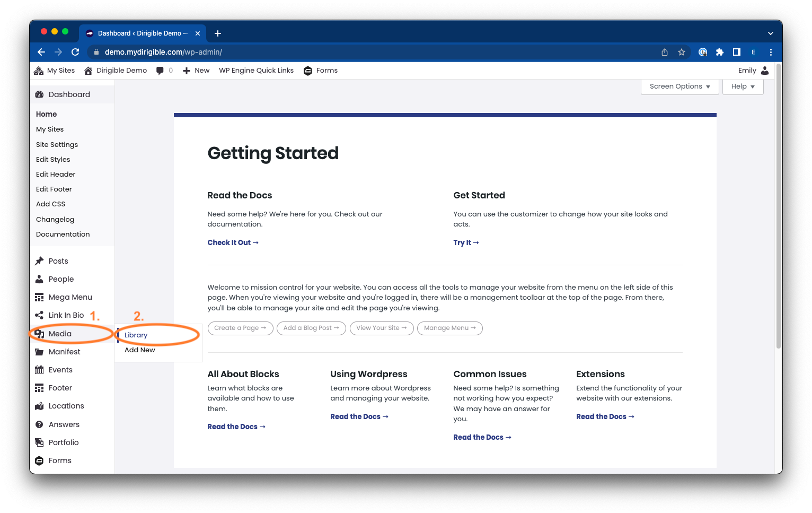Click the Portfolio icon in sidebar

(39, 442)
